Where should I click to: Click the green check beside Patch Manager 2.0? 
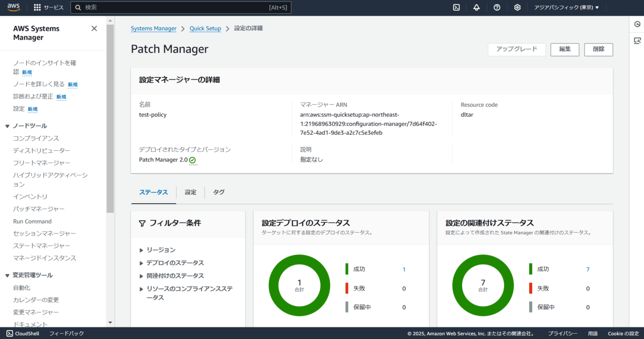pyautogui.click(x=193, y=160)
